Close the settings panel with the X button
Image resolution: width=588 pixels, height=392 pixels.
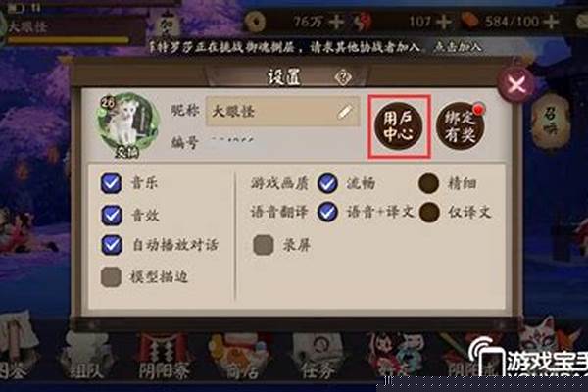tap(516, 85)
